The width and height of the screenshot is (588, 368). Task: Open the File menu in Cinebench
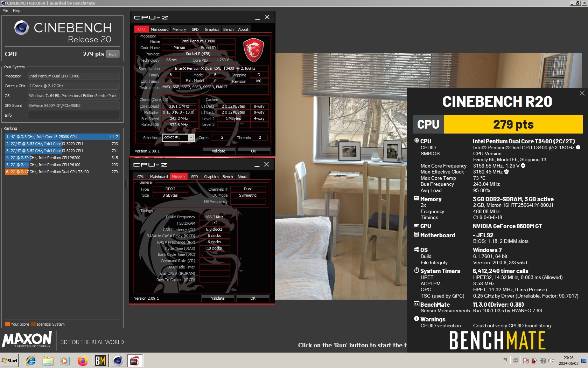[x=5, y=11]
